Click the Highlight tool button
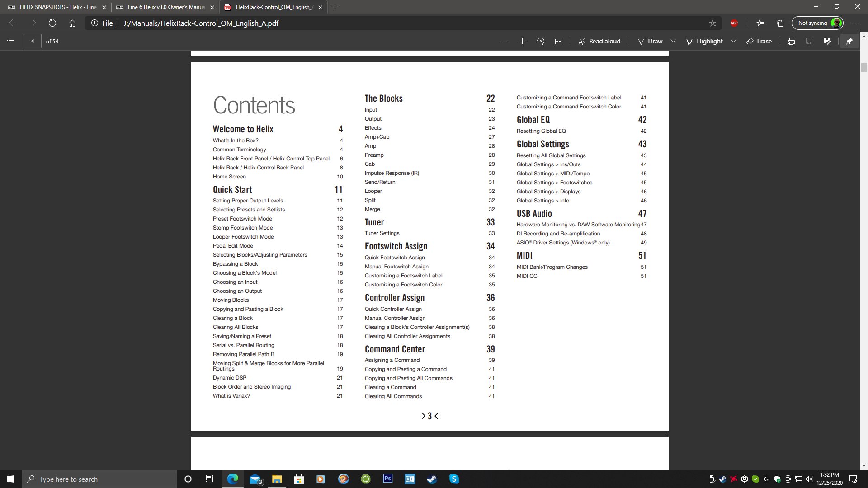The width and height of the screenshot is (868, 488). [704, 41]
